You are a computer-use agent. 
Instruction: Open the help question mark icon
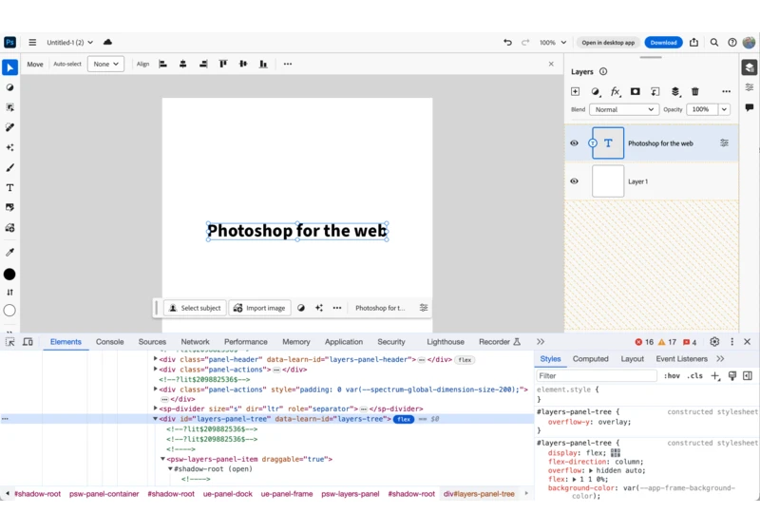(732, 42)
